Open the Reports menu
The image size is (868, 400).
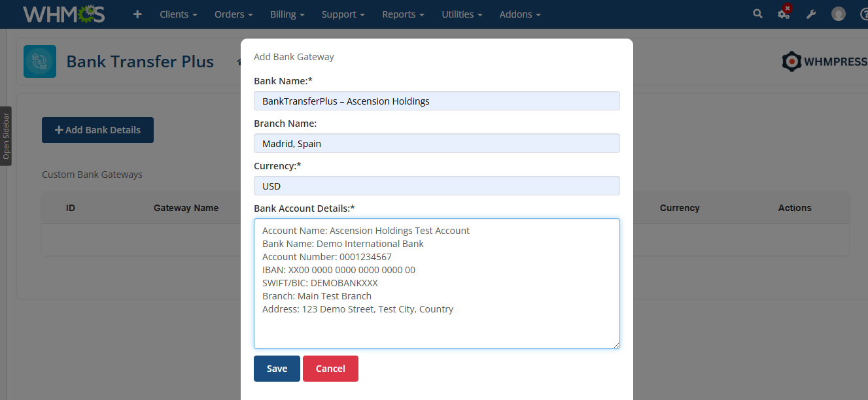(403, 14)
